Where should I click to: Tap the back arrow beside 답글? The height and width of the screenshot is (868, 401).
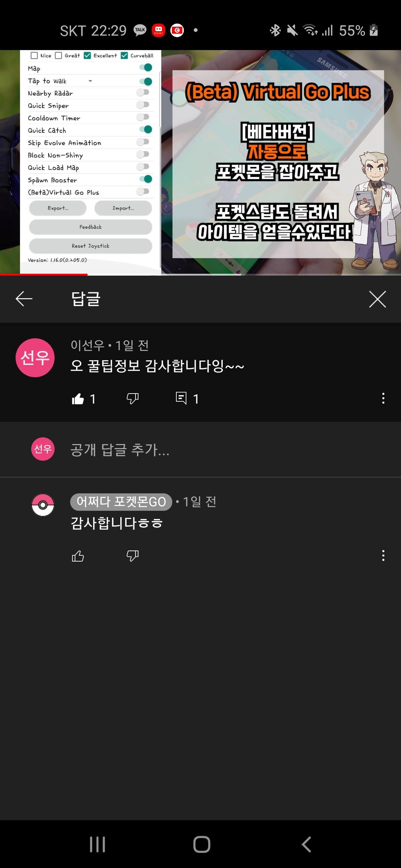[24, 299]
